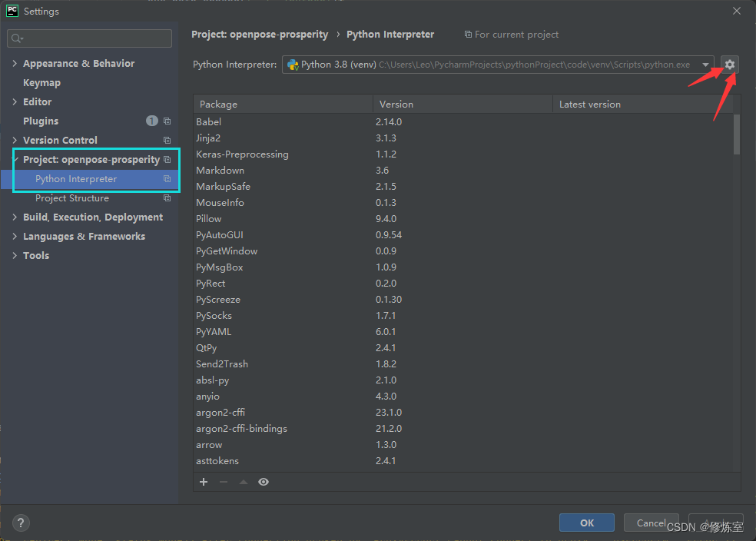Click the search magnifier icon

(17, 38)
